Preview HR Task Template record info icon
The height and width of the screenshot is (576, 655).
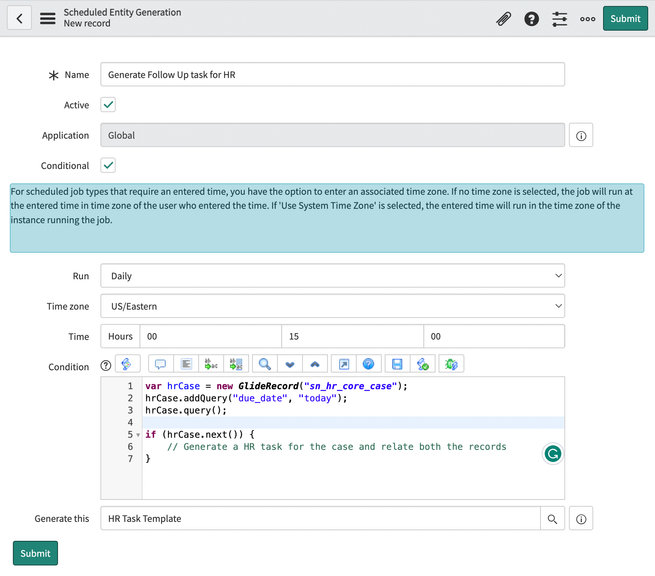tap(581, 519)
